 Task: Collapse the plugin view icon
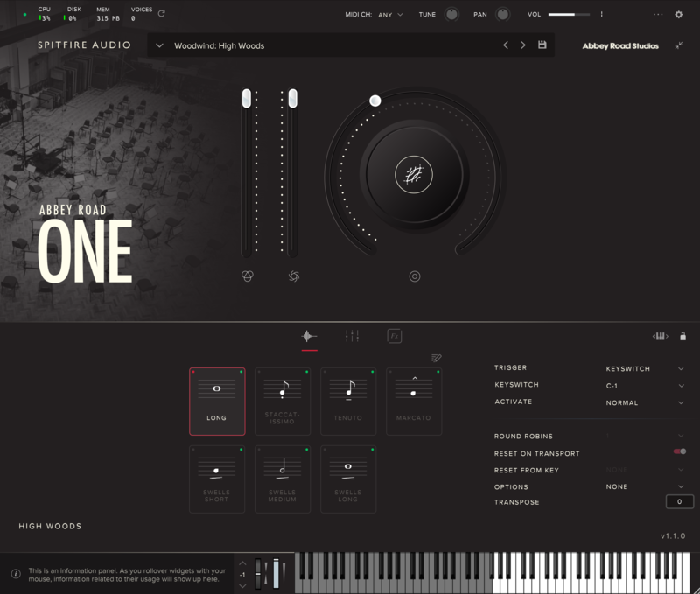point(679,45)
